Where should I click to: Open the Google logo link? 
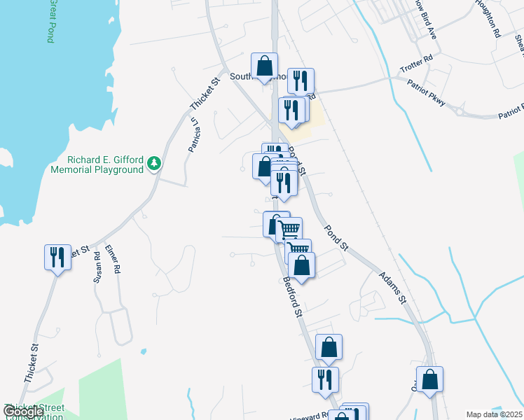point(23,412)
